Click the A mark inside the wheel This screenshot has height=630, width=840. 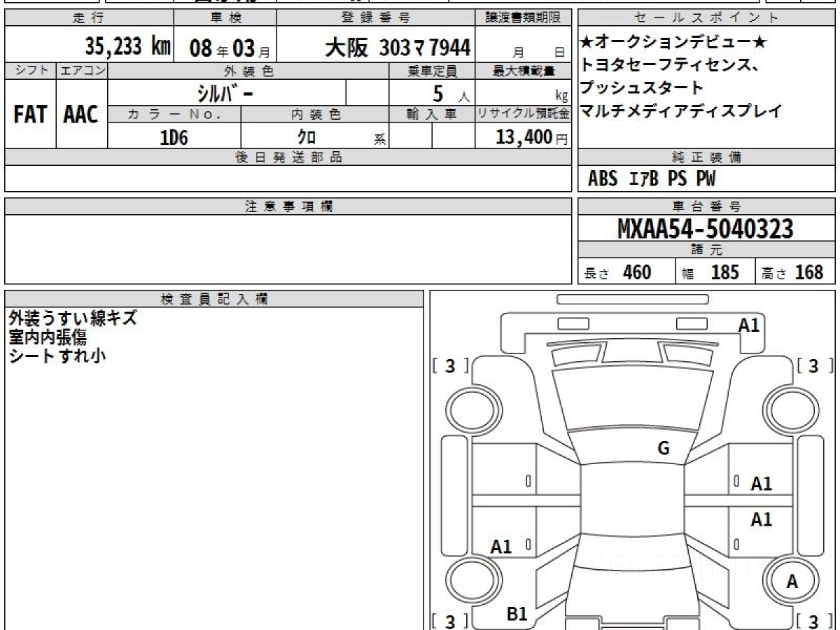(x=792, y=582)
